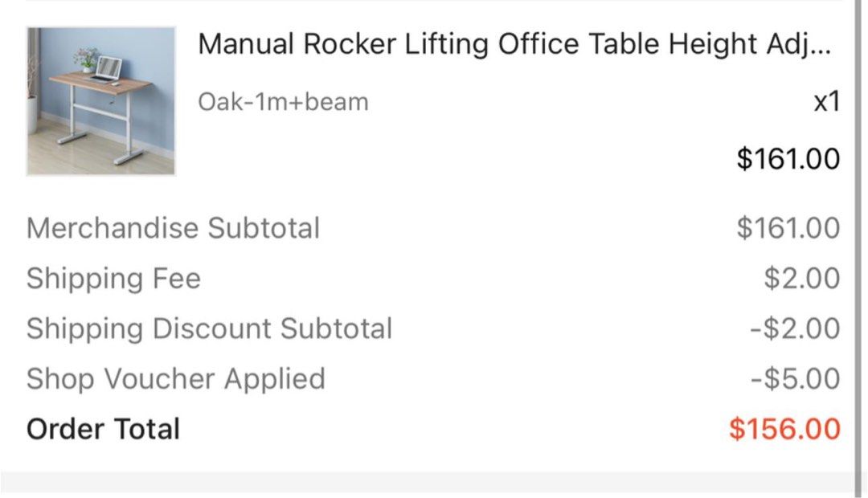Click the Shipping Discount Subtotal row
Image resolution: width=868 pixels, height=498 pixels.
[x=209, y=329]
